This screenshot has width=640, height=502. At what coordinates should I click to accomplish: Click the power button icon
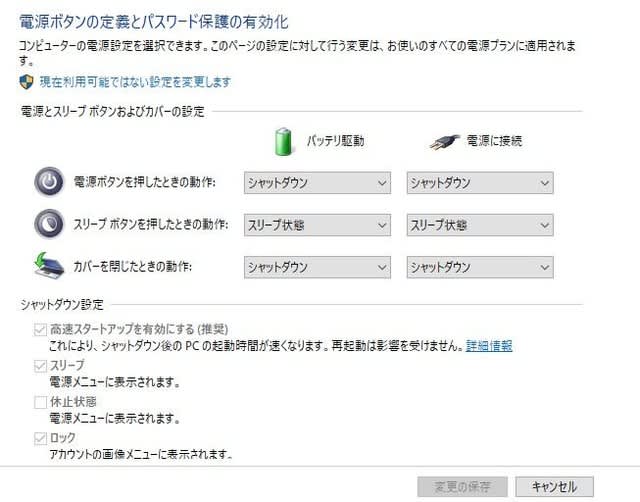pos(48,182)
